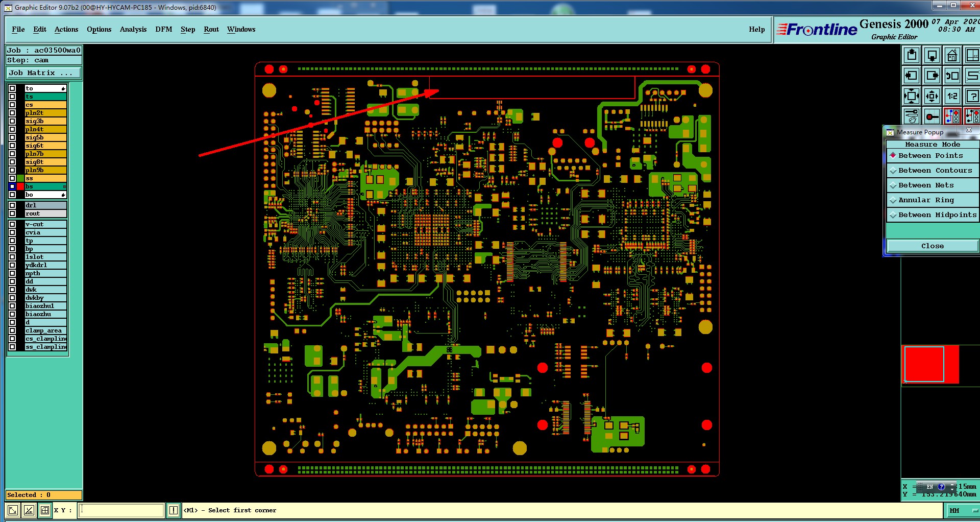This screenshot has height=522, width=980.
Task: Click the 1:2 zoom ratio icon
Action: 952,96
